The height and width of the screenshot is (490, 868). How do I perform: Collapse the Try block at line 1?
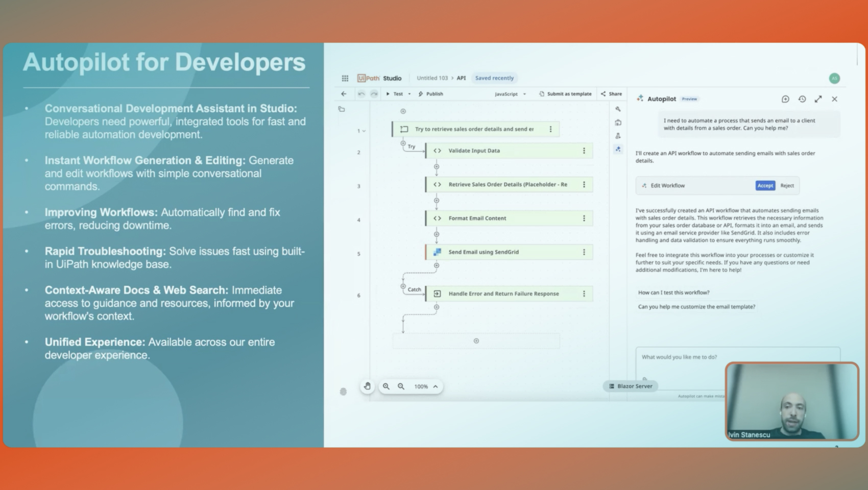click(x=364, y=131)
